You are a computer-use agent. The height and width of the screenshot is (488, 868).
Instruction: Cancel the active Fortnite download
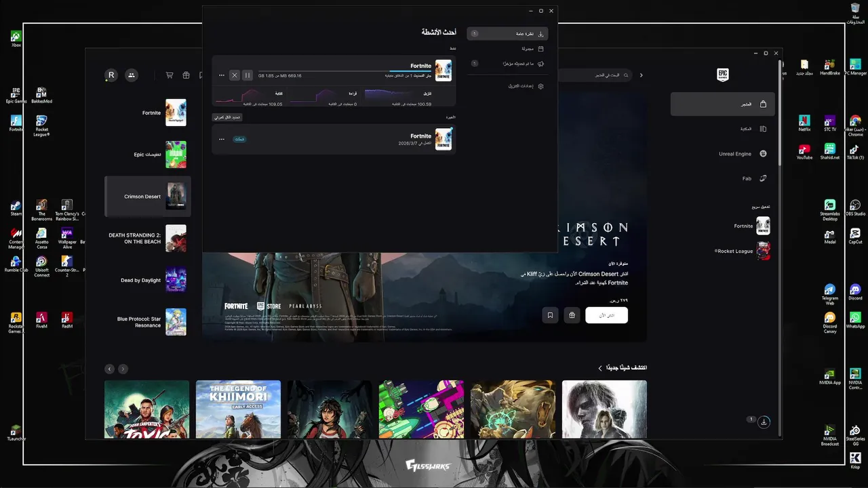(235, 75)
